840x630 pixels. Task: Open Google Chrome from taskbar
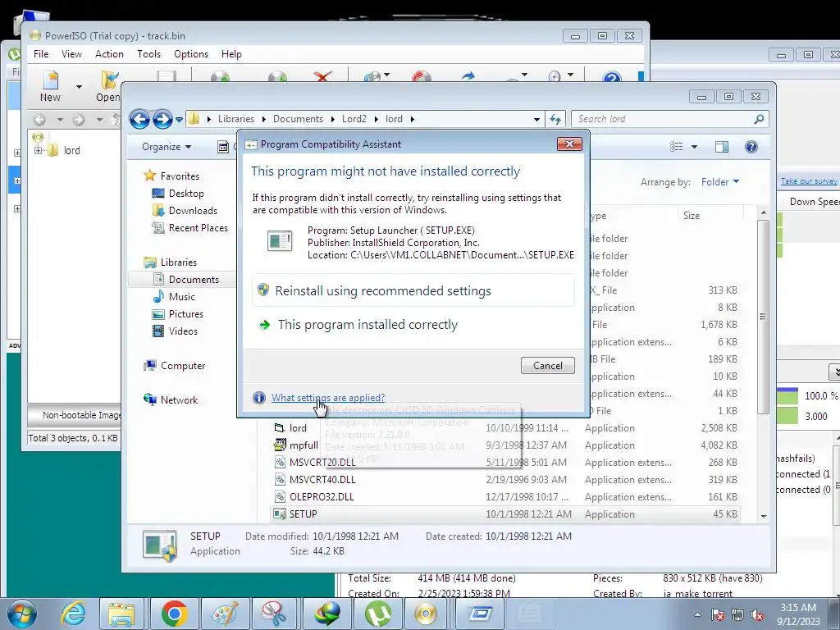(x=174, y=614)
